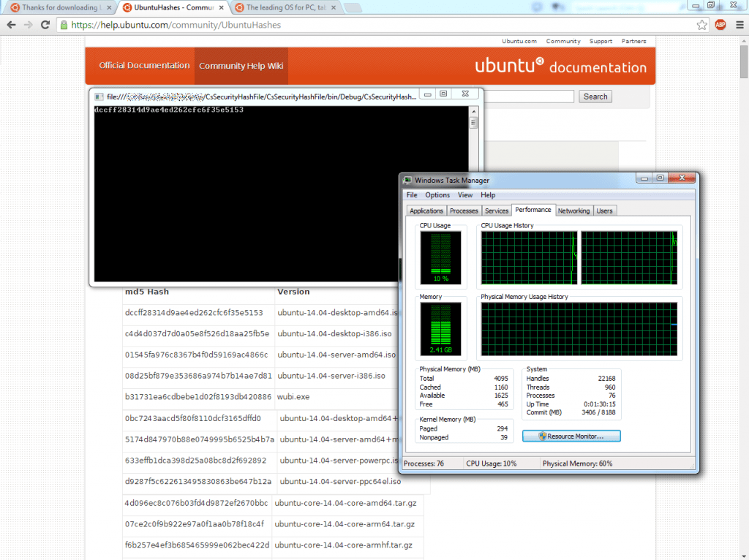Switch to 'The leading OS for PC' tab
This screenshot has width=749, height=560.
(x=286, y=7)
